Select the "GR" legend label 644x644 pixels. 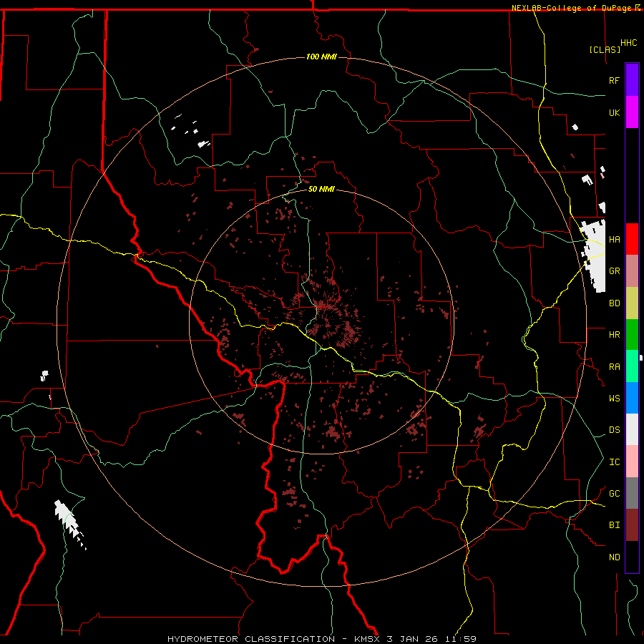(614, 271)
